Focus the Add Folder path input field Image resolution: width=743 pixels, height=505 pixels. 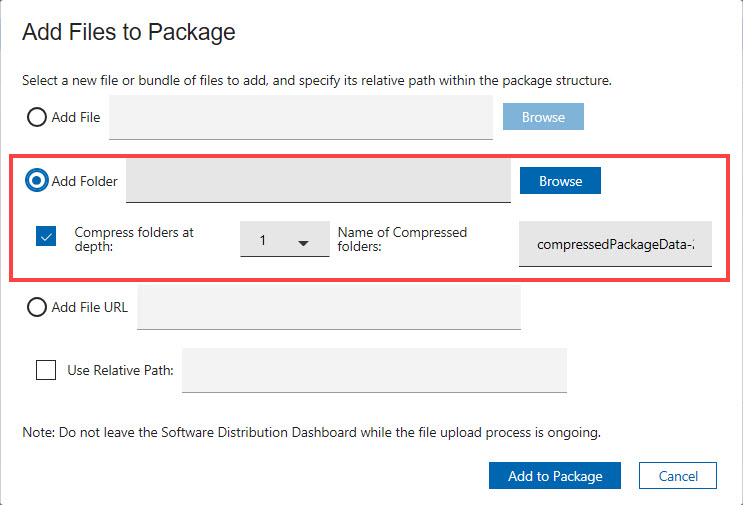pos(318,180)
